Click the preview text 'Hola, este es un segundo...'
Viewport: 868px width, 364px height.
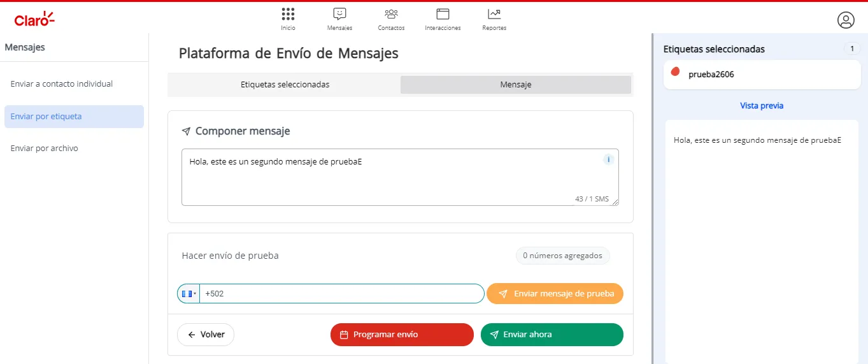coord(757,140)
